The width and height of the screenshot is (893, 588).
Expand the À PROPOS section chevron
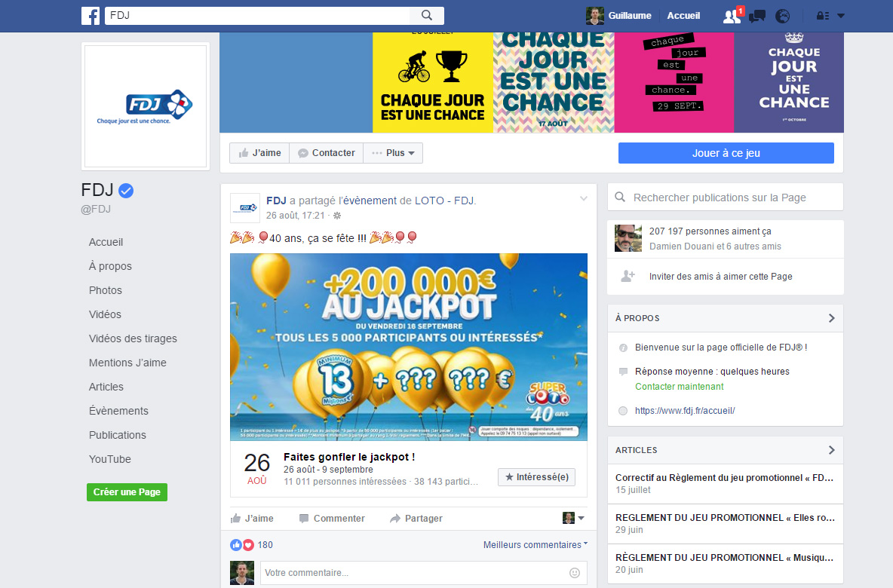click(831, 318)
